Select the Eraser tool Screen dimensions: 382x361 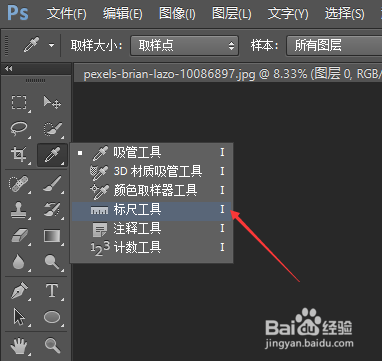click(19, 236)
